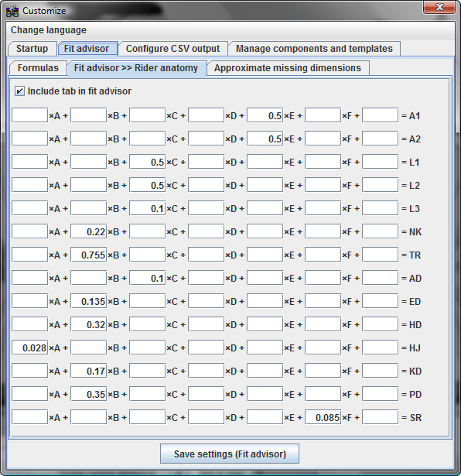Click the empty ×E field in AD row
The height and width of the screenshot is (476, 461).
[265, 278]
